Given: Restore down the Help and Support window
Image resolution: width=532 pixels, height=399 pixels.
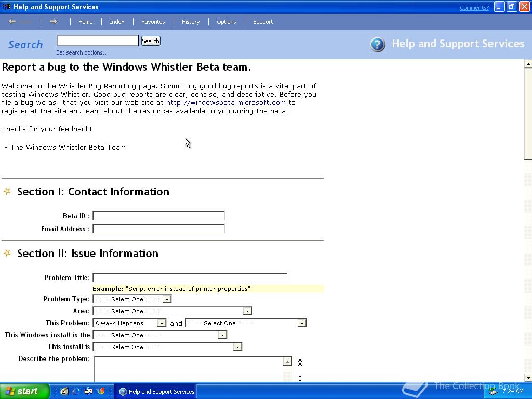Looking at the screenshot, I should pos(512,7).
